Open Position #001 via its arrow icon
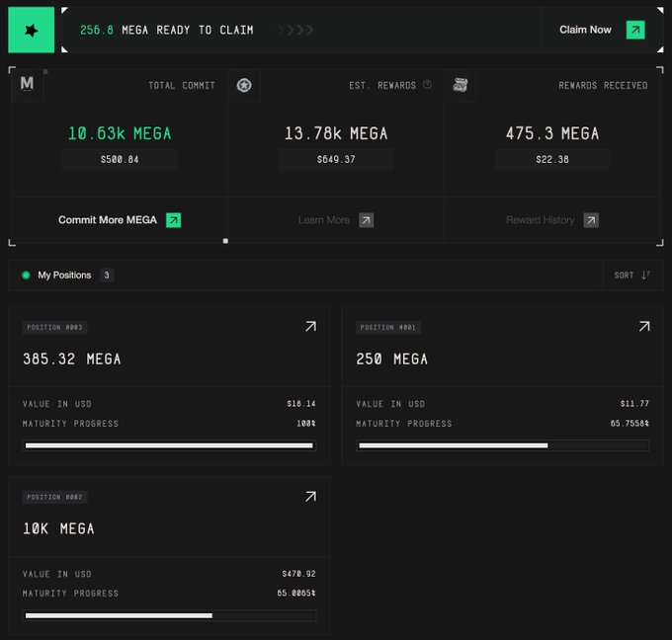 tap(644, 327)
